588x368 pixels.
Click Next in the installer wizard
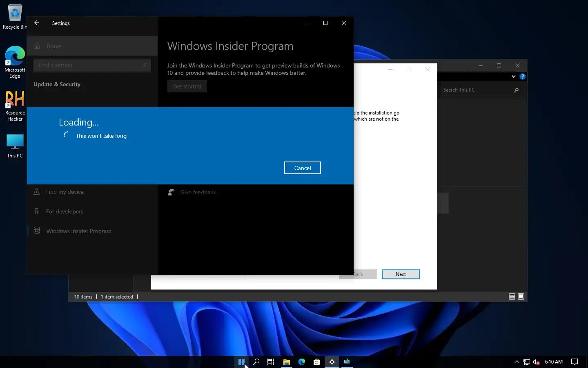point(401,274)
